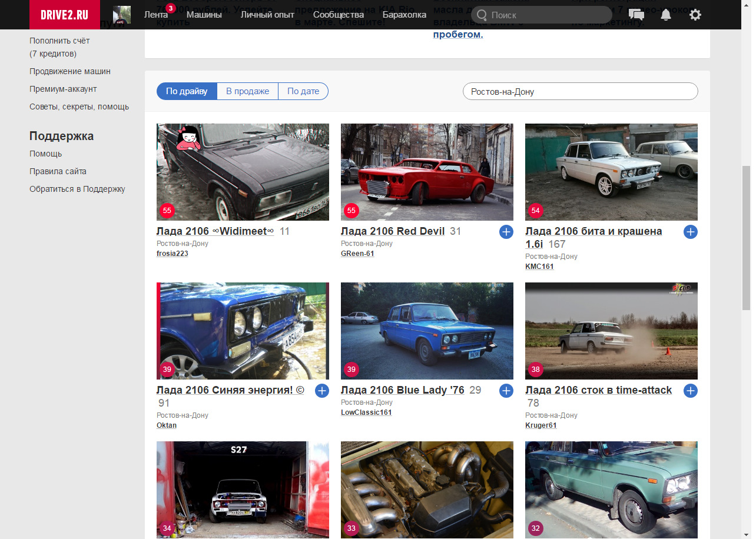
Task: Open the Синяя энергия blue car photo
Action: pos(243,331)
